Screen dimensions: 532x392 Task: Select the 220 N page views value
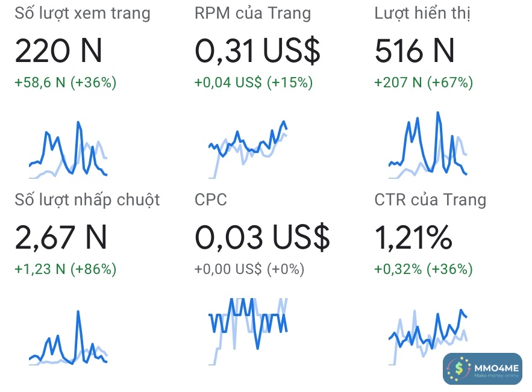58,51
